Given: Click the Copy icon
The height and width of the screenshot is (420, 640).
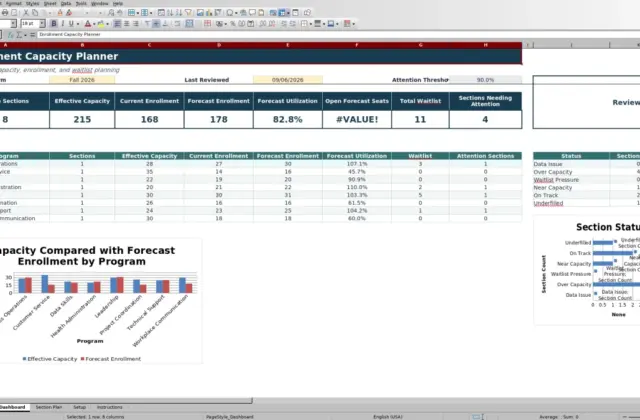Looking at the screenshot, I should pyautogui.click(x=35, y=13).
